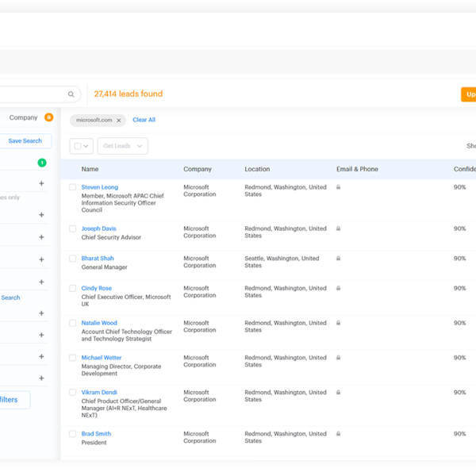
Task: Click the Email & Phone column header
Action: tap(357, 169)
